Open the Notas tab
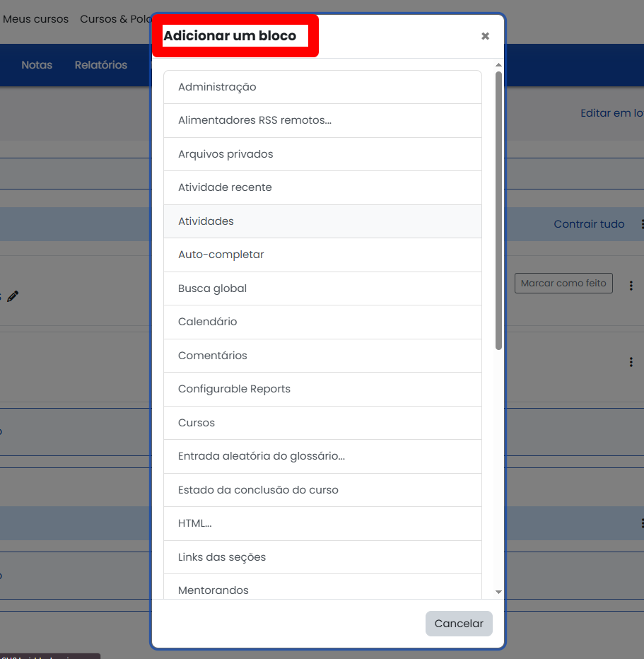Viewport: 644px width, 659px height. [x=37, y=65]
